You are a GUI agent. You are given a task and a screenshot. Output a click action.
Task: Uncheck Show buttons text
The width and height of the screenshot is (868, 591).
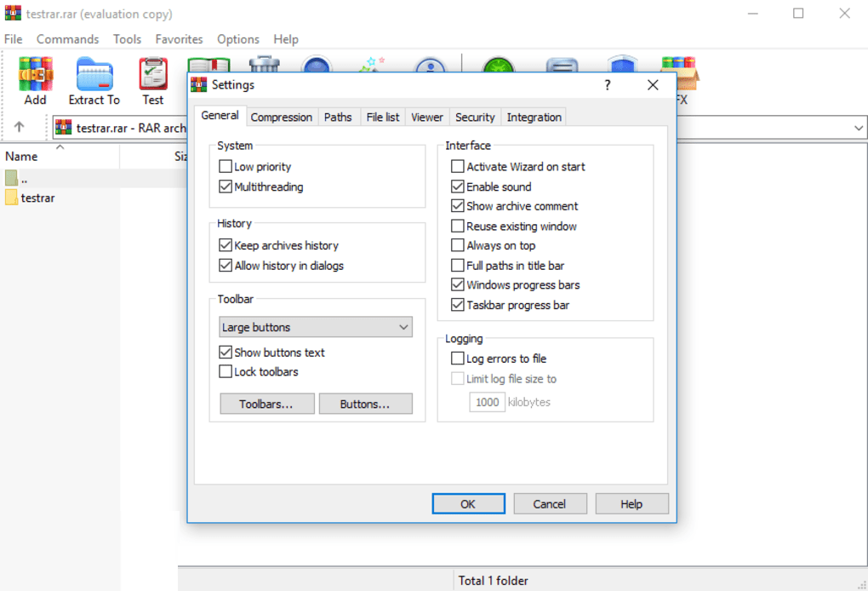pyautogui.click(x=226, y=353)
